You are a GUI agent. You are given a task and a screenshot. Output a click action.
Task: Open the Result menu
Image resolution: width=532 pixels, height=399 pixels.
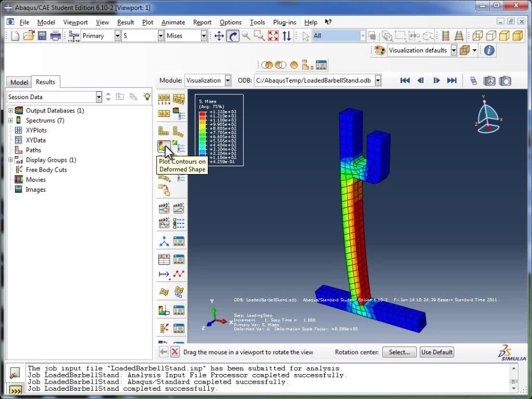coord(126,22)
